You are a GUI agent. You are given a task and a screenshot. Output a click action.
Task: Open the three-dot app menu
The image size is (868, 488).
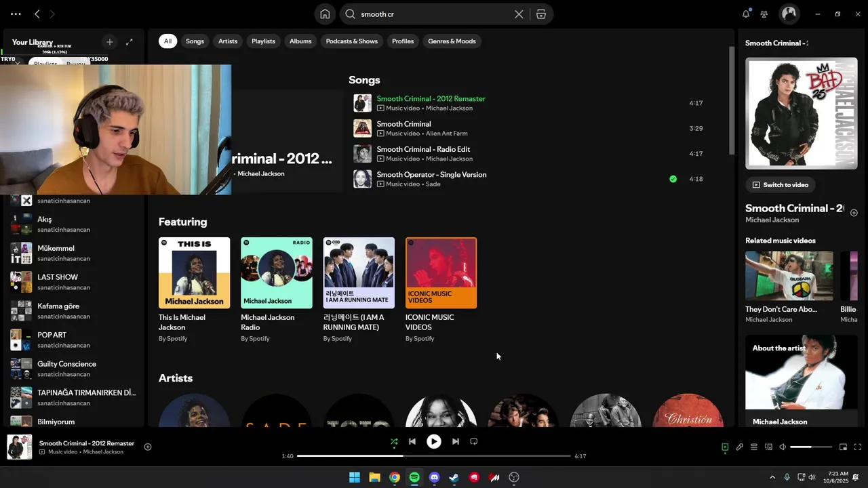[16, 14]
